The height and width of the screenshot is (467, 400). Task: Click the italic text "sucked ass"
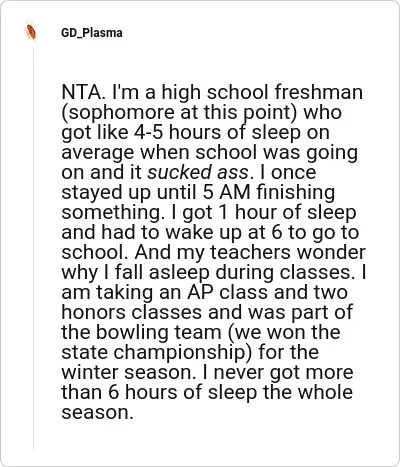(198, 173)
